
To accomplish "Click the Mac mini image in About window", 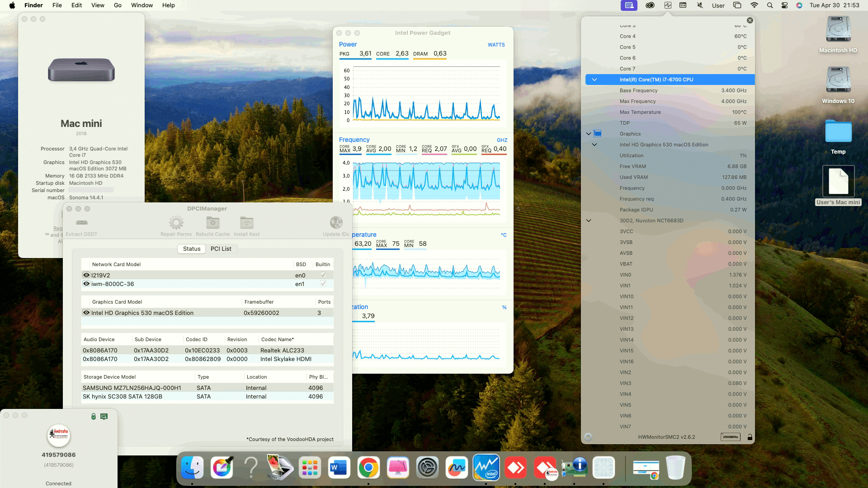I will tap(81, 70).
